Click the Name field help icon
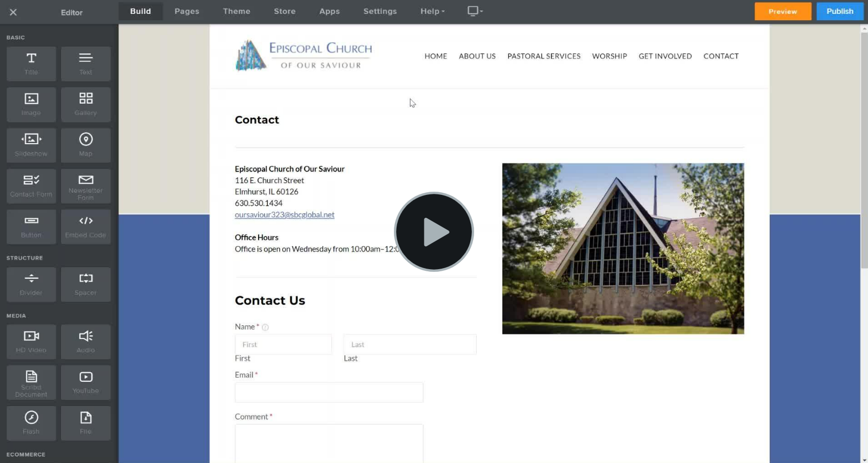The image size is (868, 463). coord(265,327)
